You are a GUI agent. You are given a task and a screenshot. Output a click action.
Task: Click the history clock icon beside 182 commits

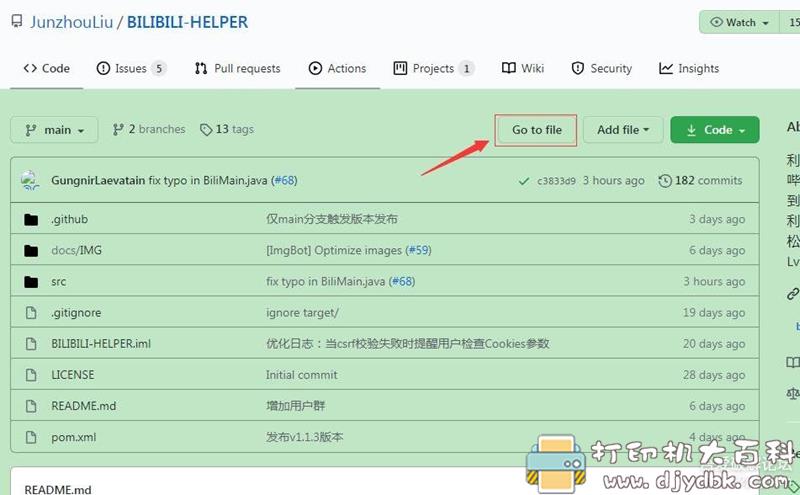(x=665, y=181)
